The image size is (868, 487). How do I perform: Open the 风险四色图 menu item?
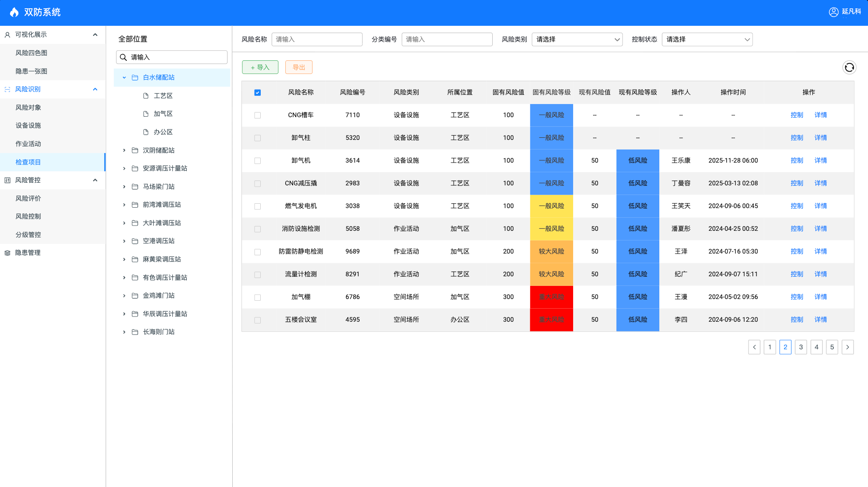tap(31, 53)
